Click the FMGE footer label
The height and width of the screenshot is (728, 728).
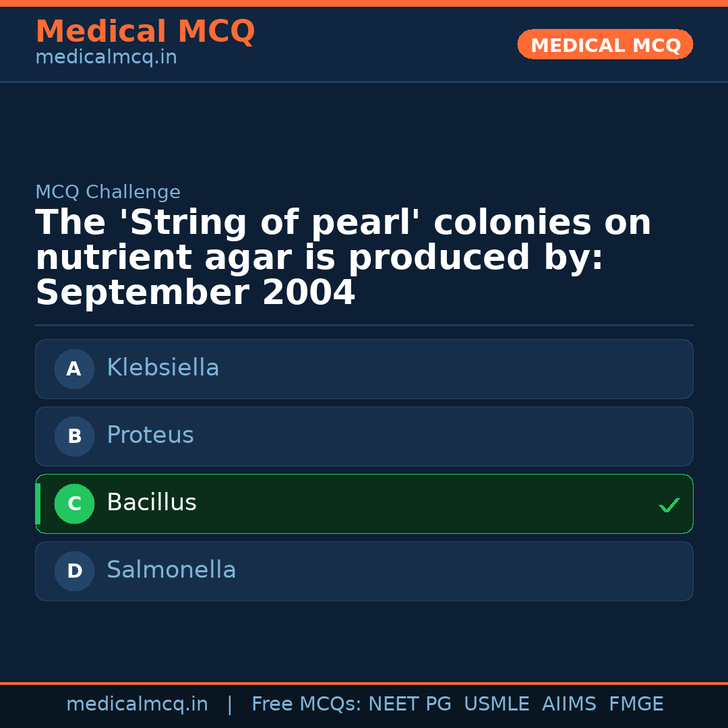636,704
